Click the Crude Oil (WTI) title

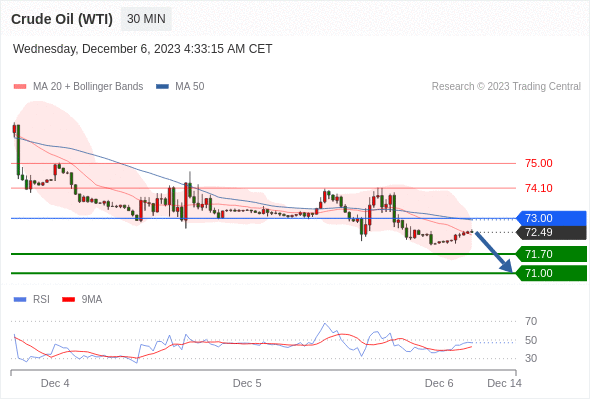pyautogui.click(x=62, y=19)
